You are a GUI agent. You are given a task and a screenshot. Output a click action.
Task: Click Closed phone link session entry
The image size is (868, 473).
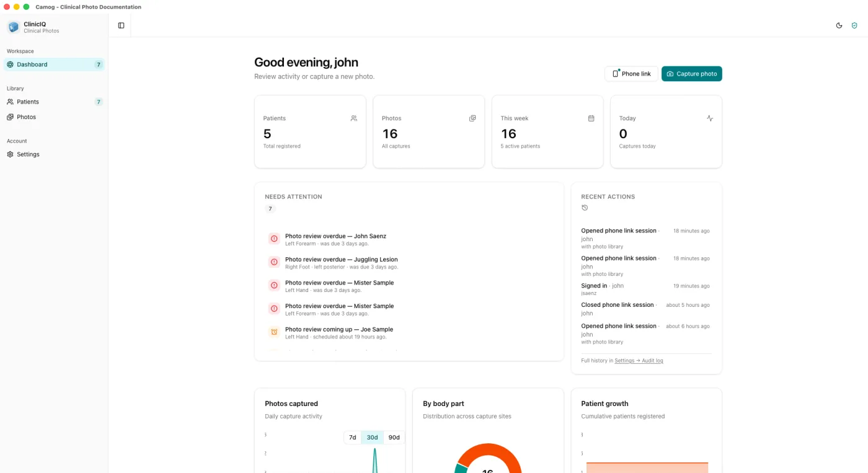[x=645, y=309]
